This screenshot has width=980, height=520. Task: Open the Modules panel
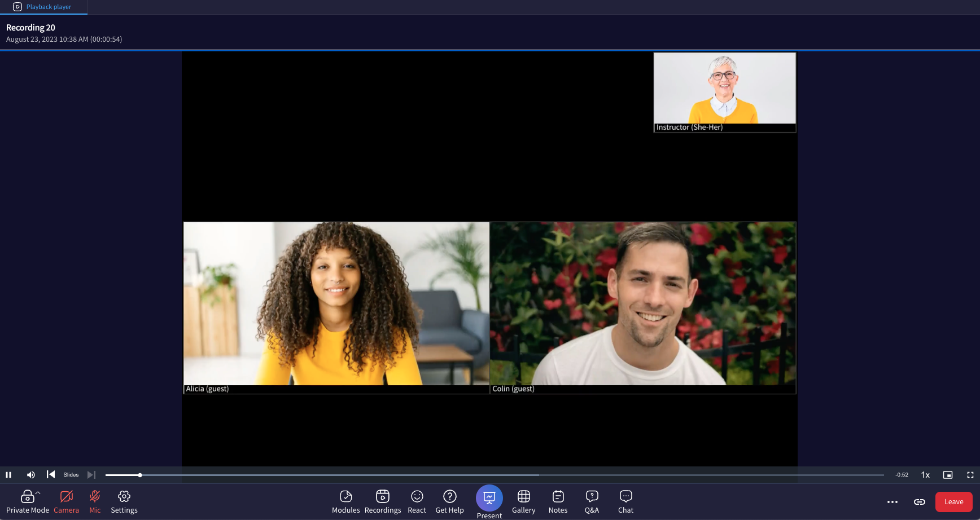345,501
